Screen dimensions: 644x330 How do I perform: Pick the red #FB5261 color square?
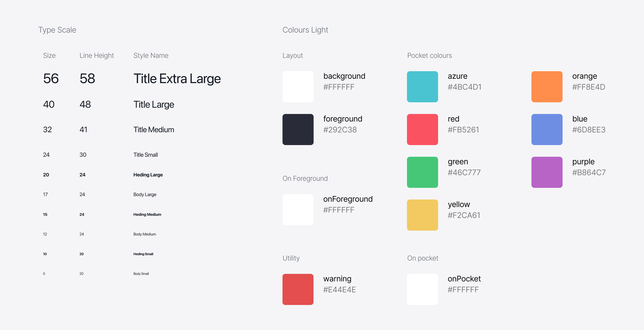pos(422,130)
